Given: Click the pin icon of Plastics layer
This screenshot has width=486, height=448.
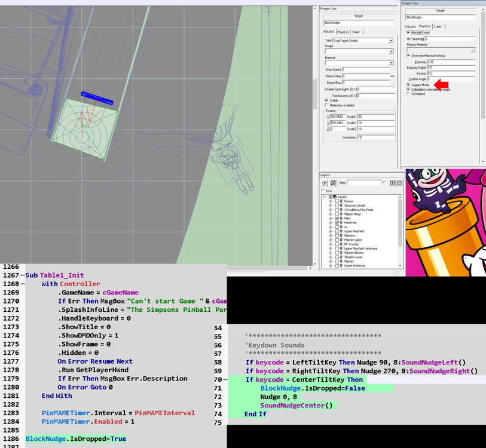Looking at the screenshot, I should [x=341, y=262].
